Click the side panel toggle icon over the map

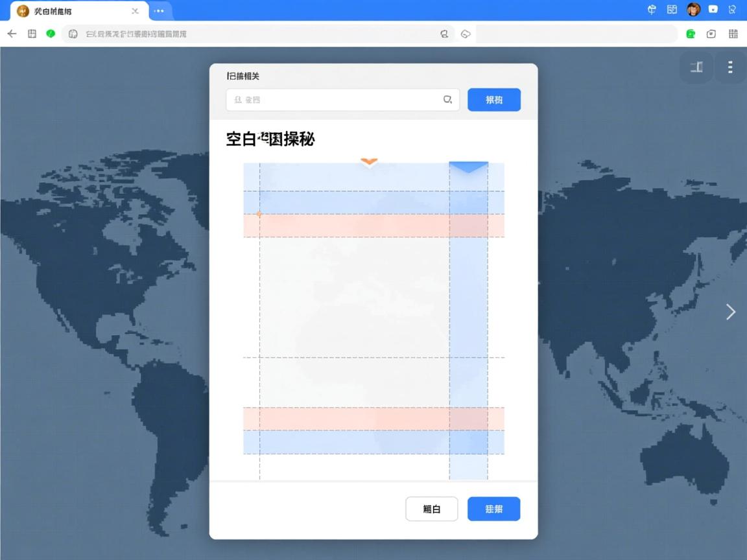pyautogui.click(x=696, y=67)
